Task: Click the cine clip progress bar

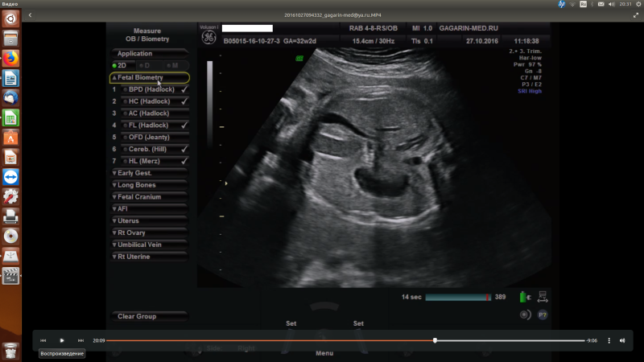Action: point(458,297)
